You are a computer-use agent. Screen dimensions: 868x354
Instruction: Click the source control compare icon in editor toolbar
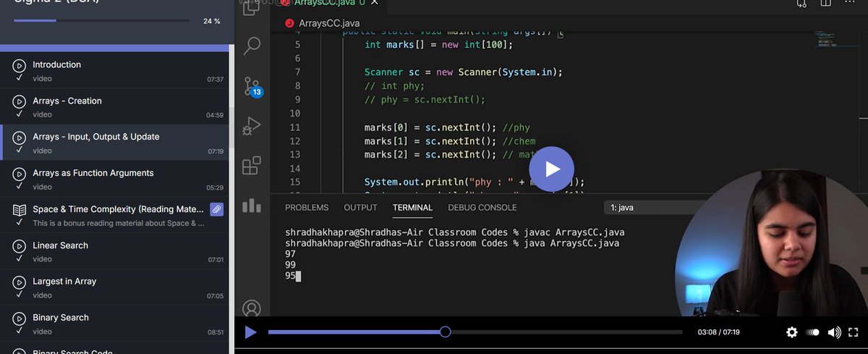tap(801, 4)
